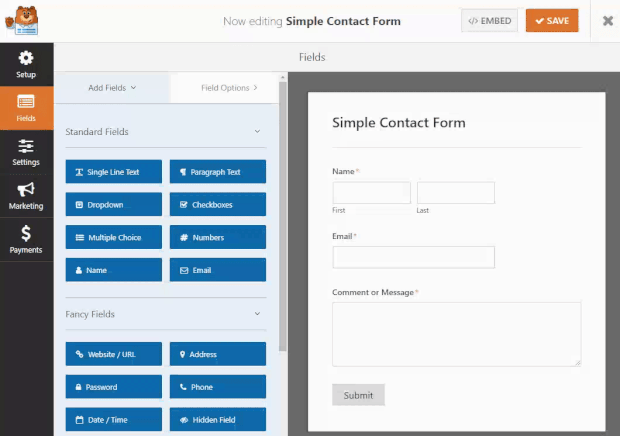Click the Email input field in preview
The height and width of the screenshot is (436, 620).
414,257
